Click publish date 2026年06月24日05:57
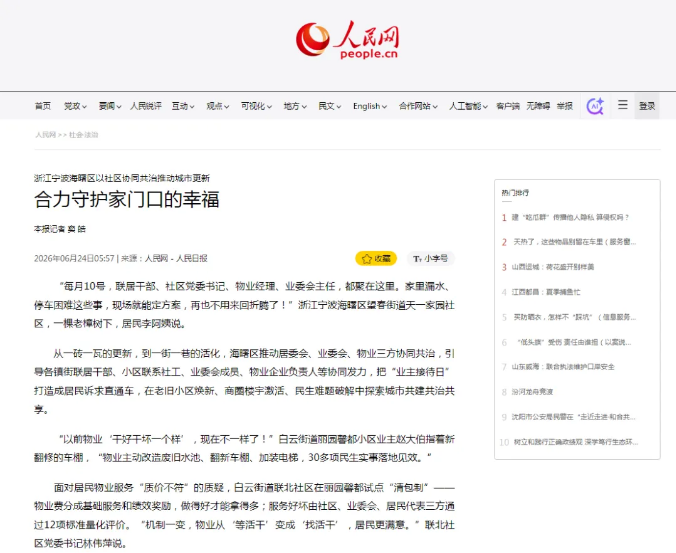The image size is (676, 553). (74, 258)
